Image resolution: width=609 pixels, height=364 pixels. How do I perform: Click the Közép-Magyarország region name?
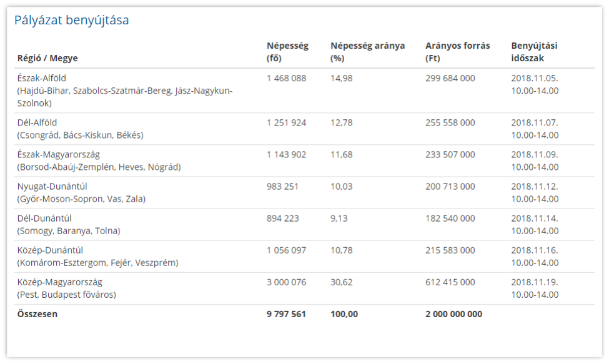(59, 282)
